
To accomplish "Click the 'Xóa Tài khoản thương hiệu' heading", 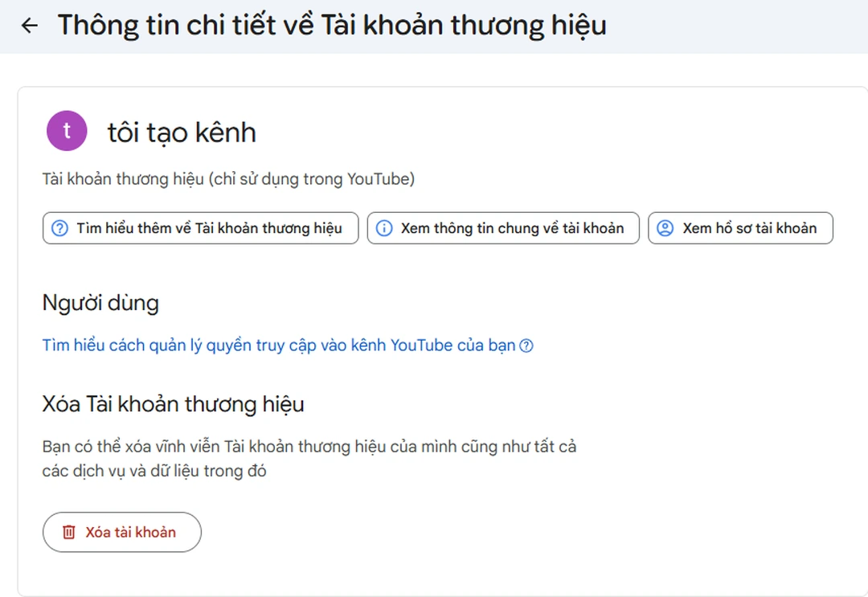I will click(174, 404).
